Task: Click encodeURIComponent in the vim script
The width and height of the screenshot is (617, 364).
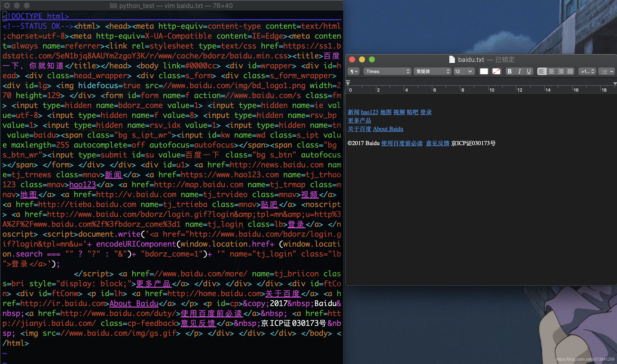Action: [x=136, y=244]
